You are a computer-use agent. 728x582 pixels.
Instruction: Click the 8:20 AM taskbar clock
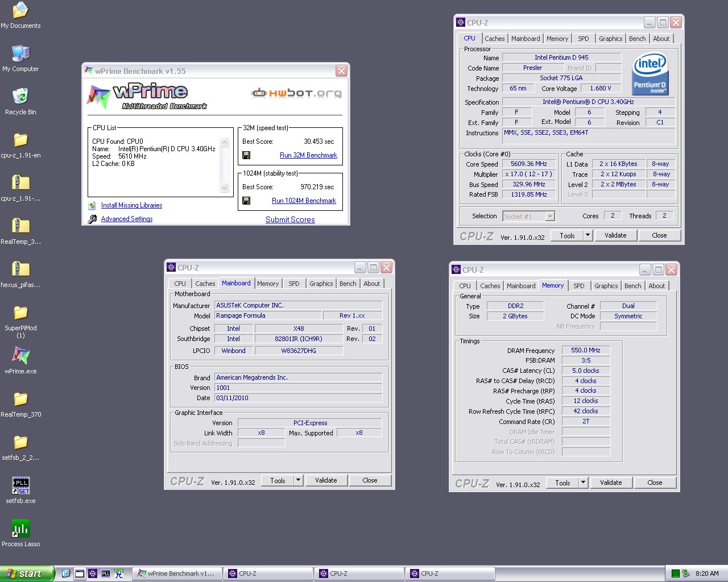pyautogui.click(x=707, y=573)
